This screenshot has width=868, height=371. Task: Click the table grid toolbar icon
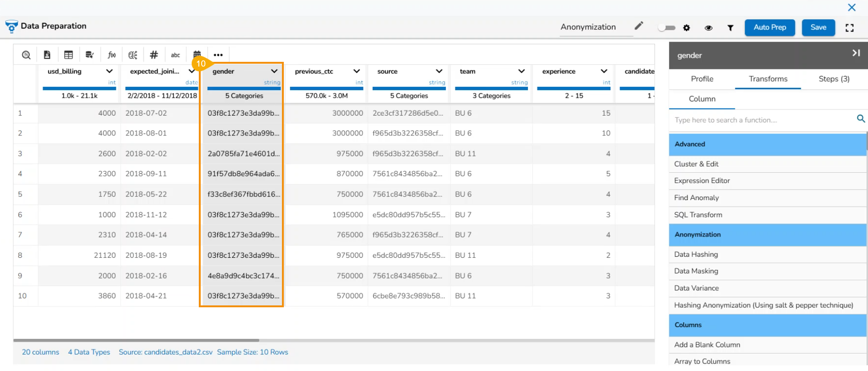[68, 55]
